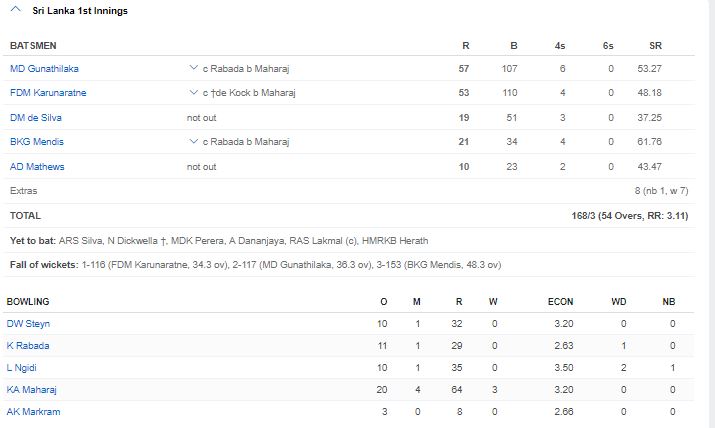Open bowler K Rabada profile
The width and height of the screenshot is (715, 428).
pyautogui.click(x=27, y=346)
